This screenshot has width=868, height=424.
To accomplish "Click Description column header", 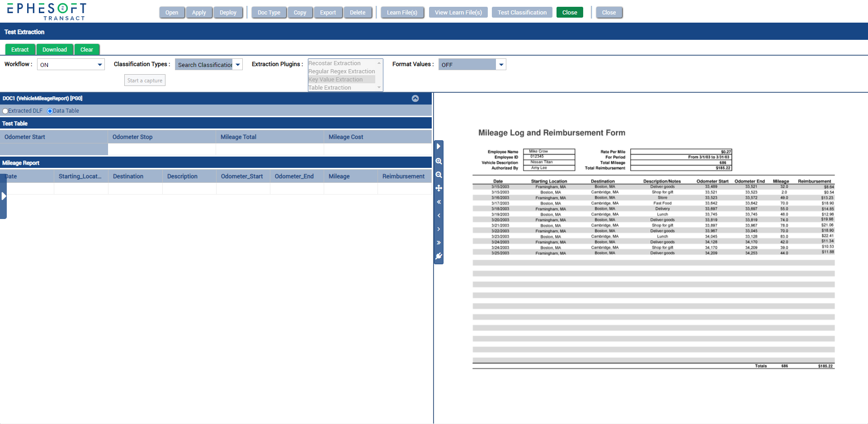I will coord(189,176).
